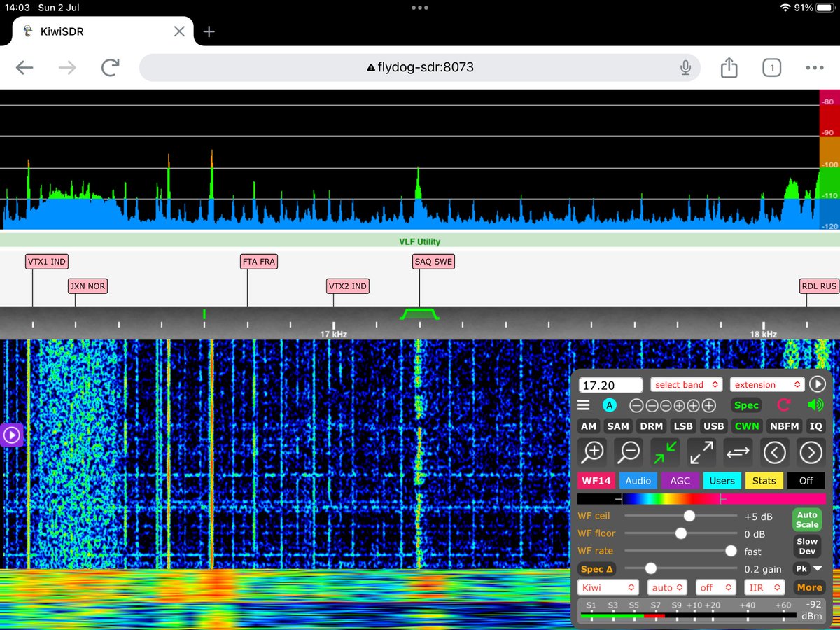840x630 pixels.
Task: Click the SAQ SWE station label
Action: click(x=433, y=262)
